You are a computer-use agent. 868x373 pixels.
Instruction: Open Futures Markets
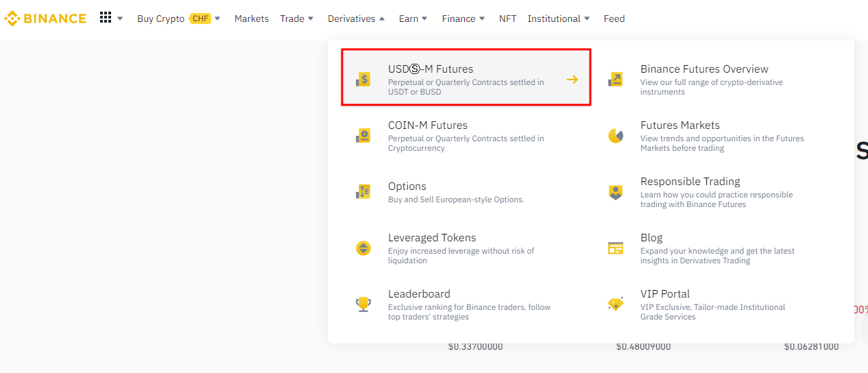tap(719, 136)
